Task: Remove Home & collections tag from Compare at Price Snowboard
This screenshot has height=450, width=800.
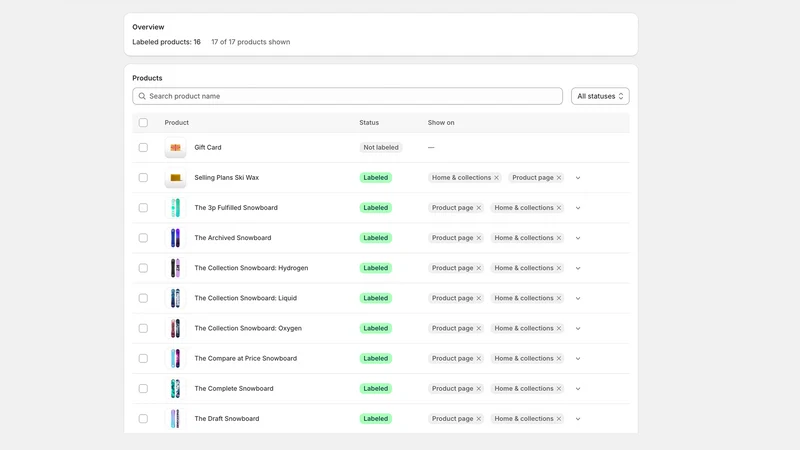Action: point(559,358)
